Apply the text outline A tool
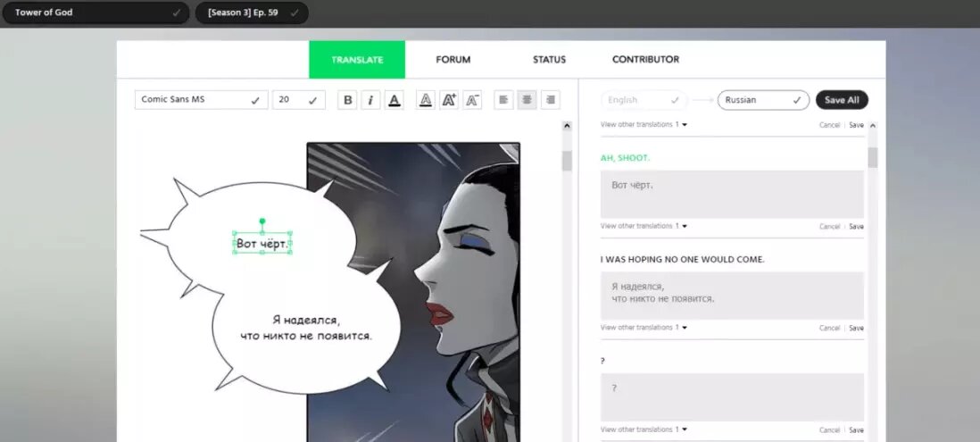This screenshot has height=442, width=980. point(425,100)
